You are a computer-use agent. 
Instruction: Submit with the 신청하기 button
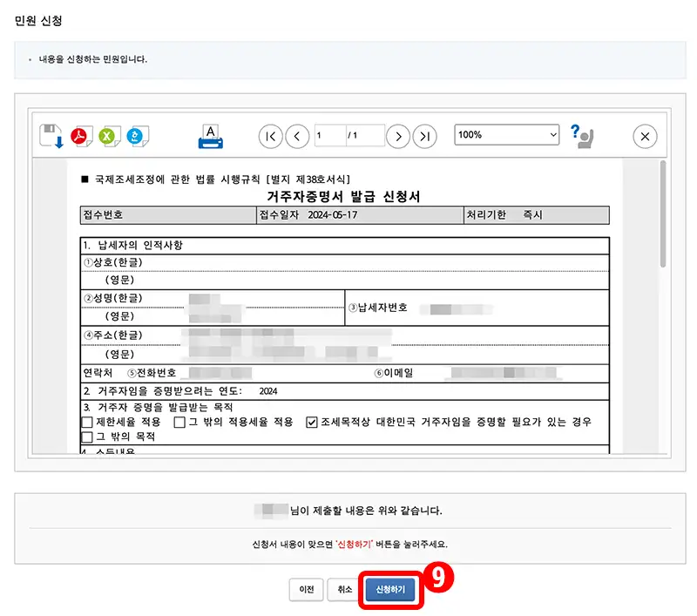coord(390,589)
